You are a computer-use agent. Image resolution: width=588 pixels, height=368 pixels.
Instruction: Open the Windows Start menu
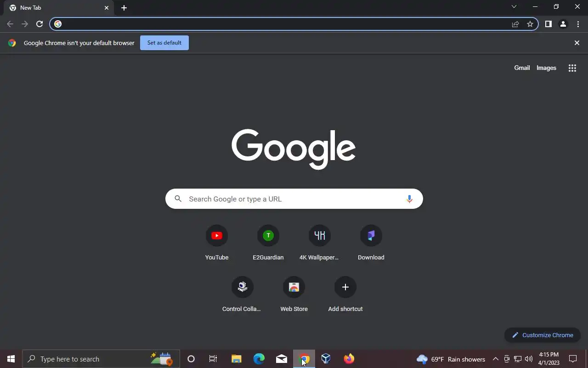[x=11, y=359]
